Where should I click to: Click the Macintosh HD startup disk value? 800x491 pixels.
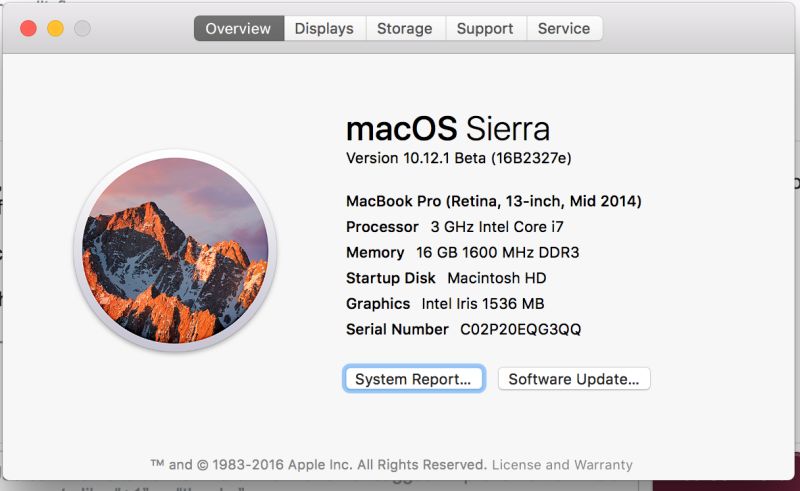tap(497, 278)
